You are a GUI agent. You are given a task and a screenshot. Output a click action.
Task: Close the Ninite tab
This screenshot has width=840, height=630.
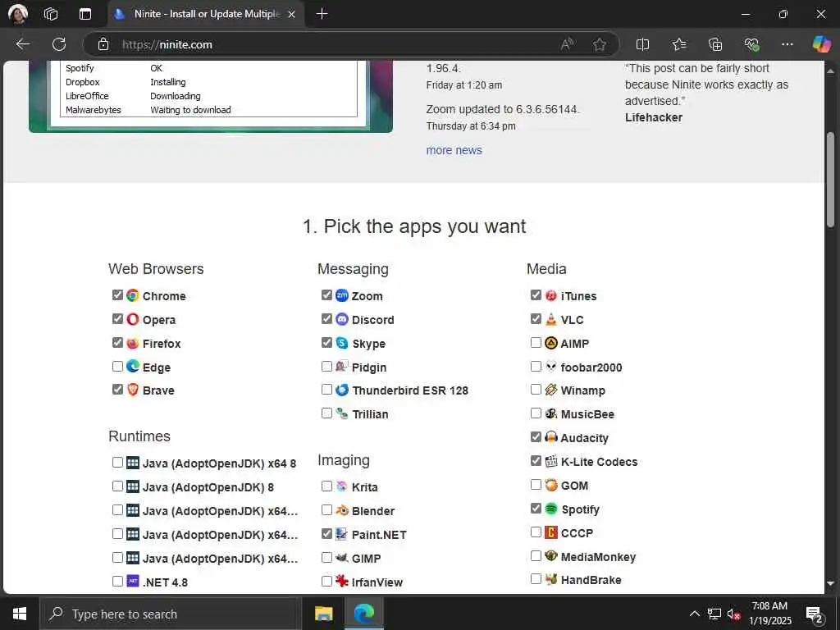[x=291, y=15]
